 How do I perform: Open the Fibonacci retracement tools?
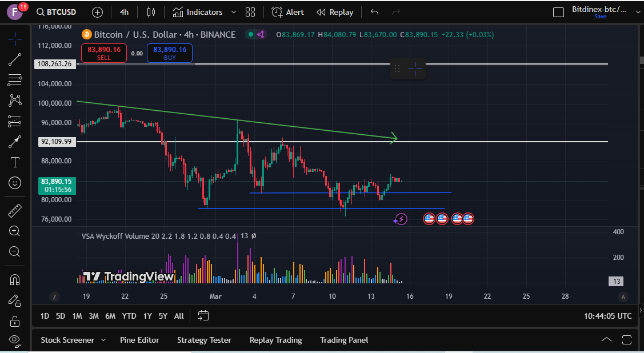(15, 80)
